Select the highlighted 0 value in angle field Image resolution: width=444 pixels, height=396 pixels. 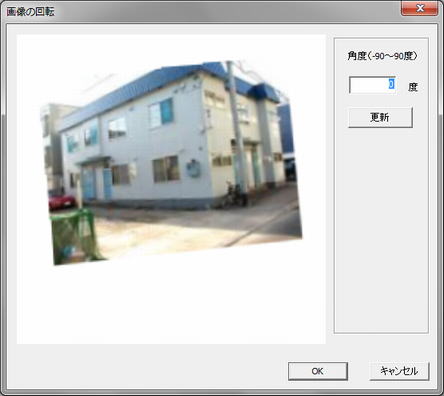pyautogui.click(x=392, y=83)
